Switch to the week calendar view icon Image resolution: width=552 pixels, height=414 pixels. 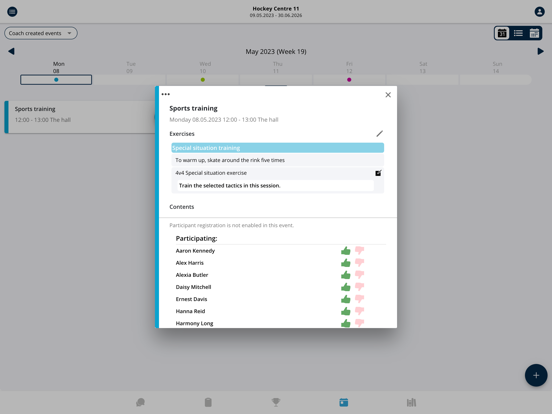pyautogui.click(x=502, y=33)
